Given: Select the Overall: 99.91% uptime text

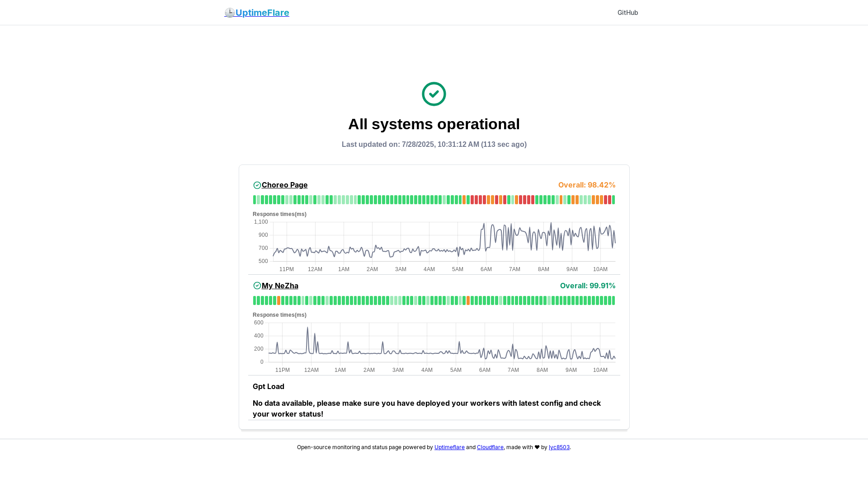Looking at the screenshot, I should (588, 286).
